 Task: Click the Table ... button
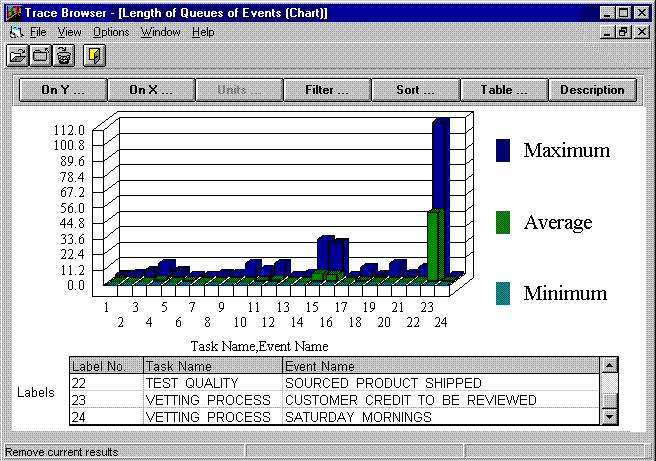tap(503, 90)
